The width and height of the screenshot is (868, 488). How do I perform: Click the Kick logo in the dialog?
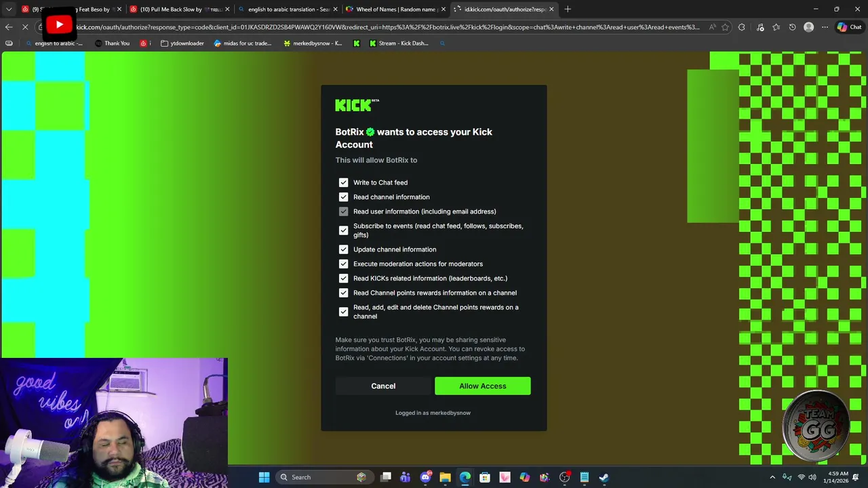pos(357,105)
